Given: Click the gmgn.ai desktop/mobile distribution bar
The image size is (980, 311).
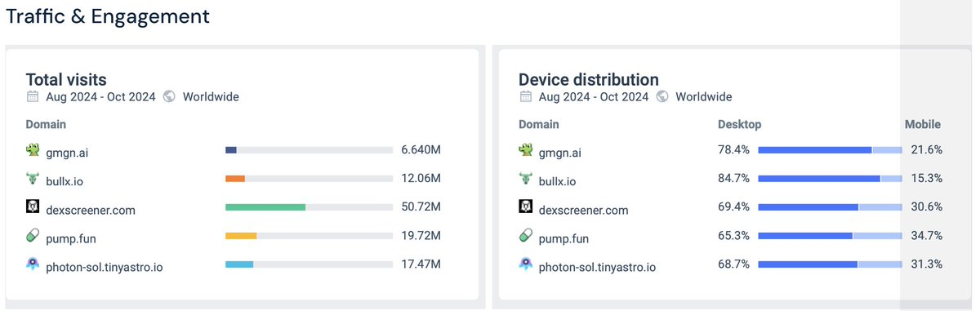Looking at the screenshot, I should point(830,150).
